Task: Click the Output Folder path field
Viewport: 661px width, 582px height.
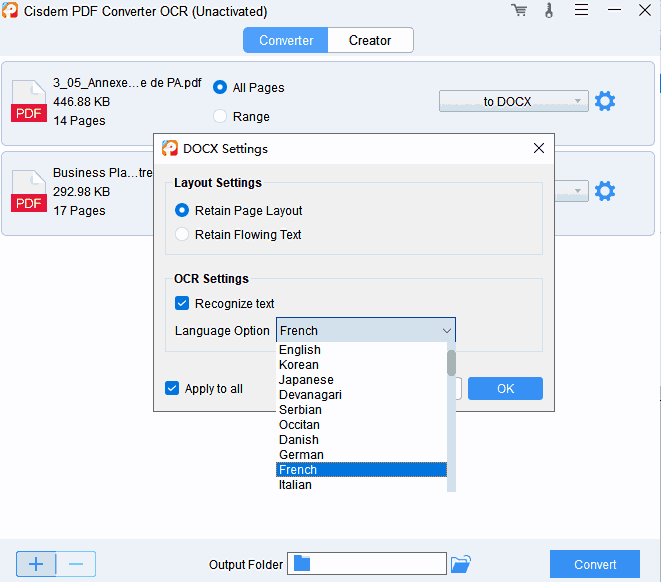Action: 367,563
